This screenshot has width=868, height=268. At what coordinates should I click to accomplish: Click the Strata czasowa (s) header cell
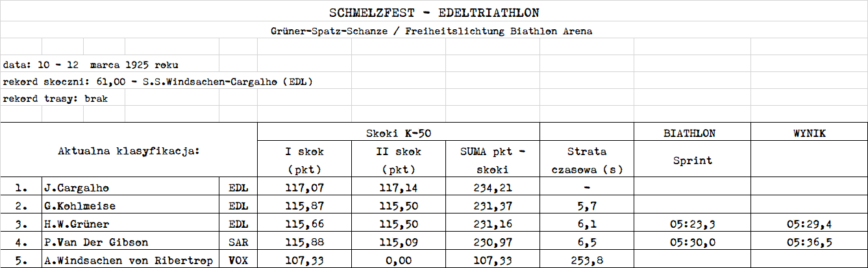[587, 160]
